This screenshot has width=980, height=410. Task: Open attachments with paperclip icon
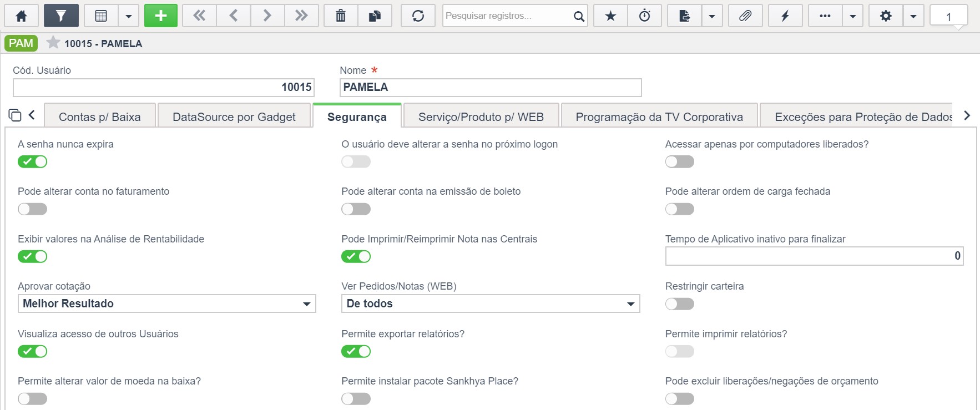pos(745,16)
